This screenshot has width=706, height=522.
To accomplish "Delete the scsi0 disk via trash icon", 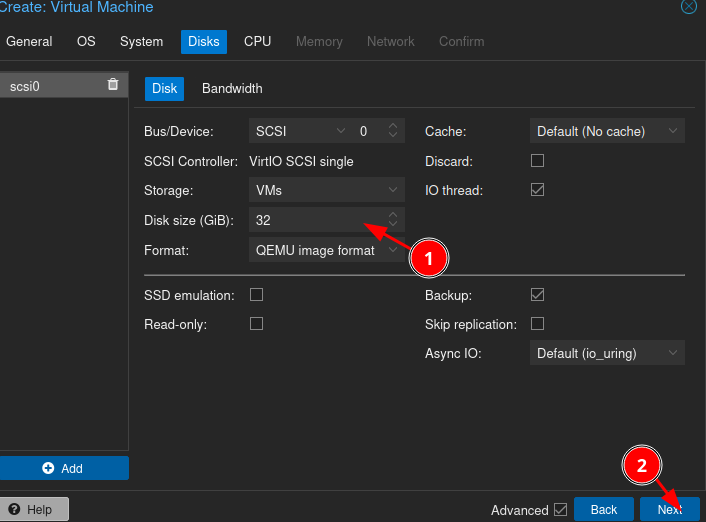I will coord(113,86).
